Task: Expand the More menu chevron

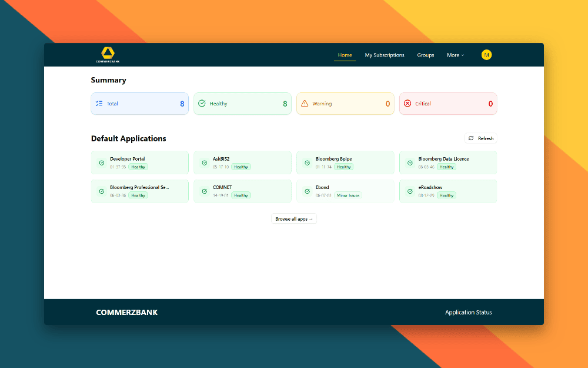Action: (462, 55)
